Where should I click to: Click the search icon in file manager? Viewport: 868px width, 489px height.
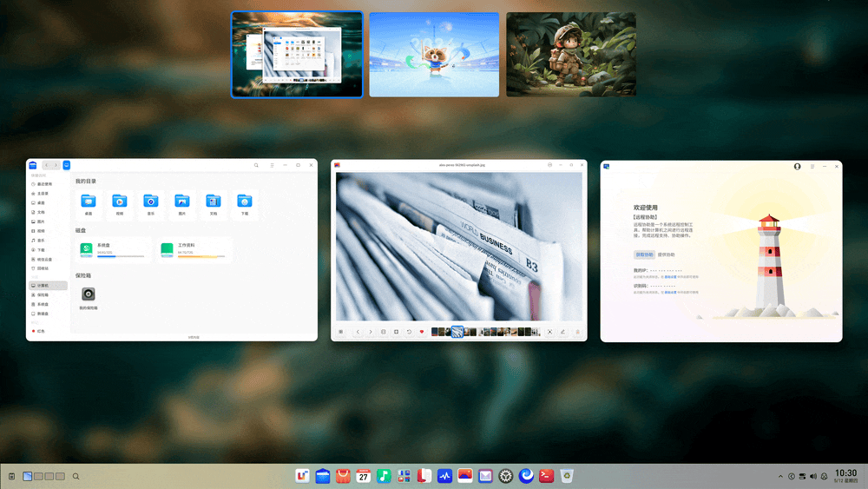(x=256, y=165)
